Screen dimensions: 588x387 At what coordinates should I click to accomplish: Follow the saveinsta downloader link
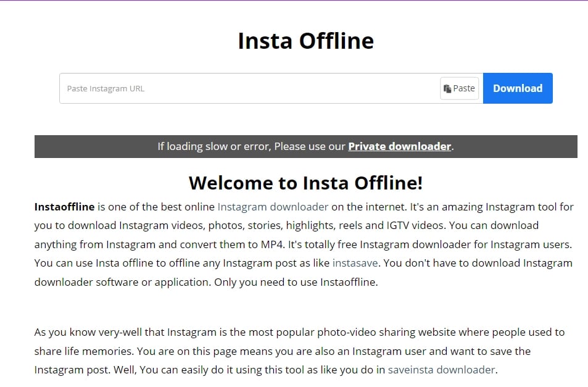[441, 370]
